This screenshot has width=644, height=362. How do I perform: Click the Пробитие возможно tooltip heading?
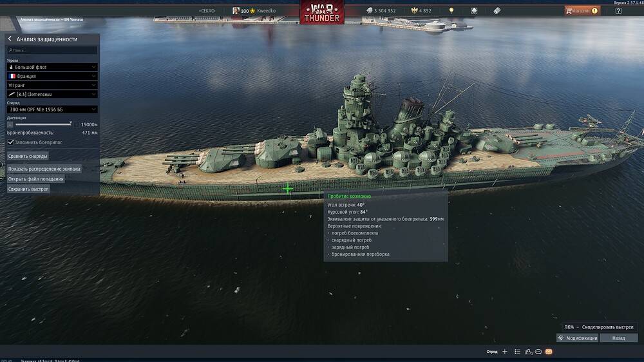pos(349,196)
